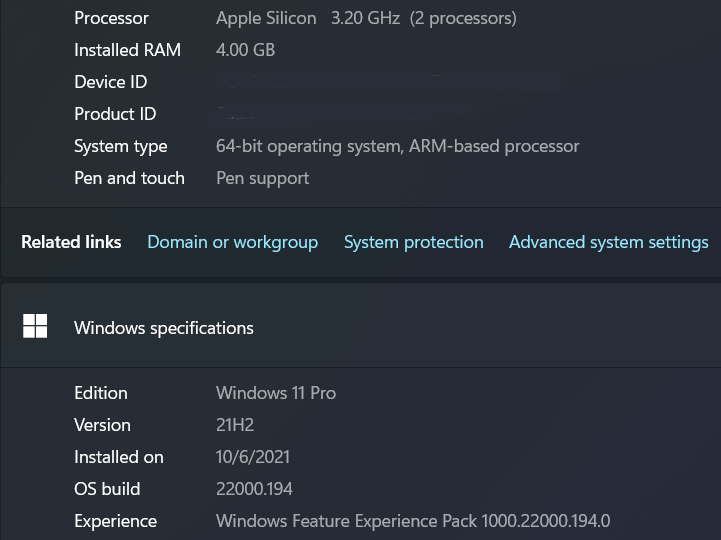Select the Pen support value
Image resolution: width=721 pixels, height=540 pixels.
click(x=263, y=179)
